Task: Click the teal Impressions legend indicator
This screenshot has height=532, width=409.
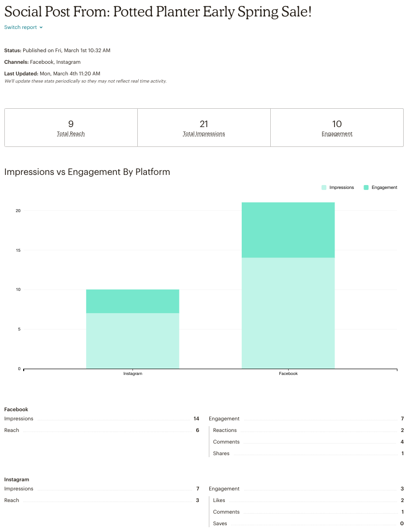Action: 323,187
